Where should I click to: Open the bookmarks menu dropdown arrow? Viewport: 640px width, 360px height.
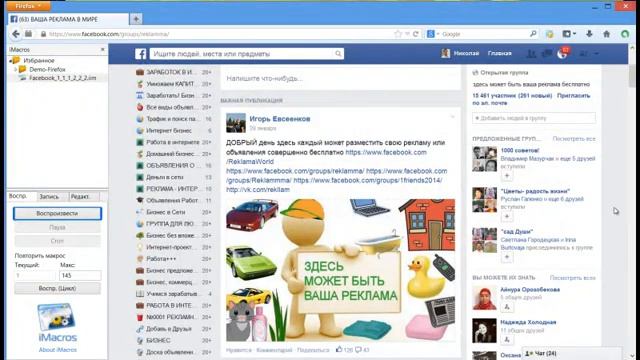[574, 34]
